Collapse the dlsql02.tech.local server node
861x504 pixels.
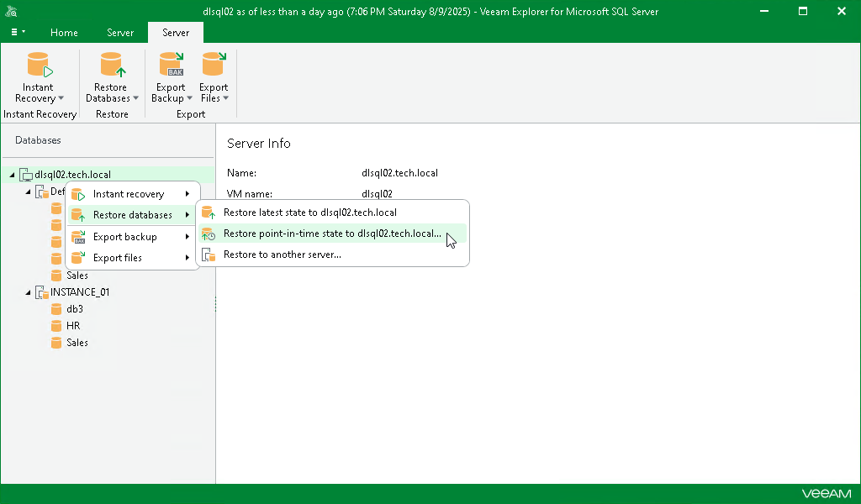click(x=12, y=174)
